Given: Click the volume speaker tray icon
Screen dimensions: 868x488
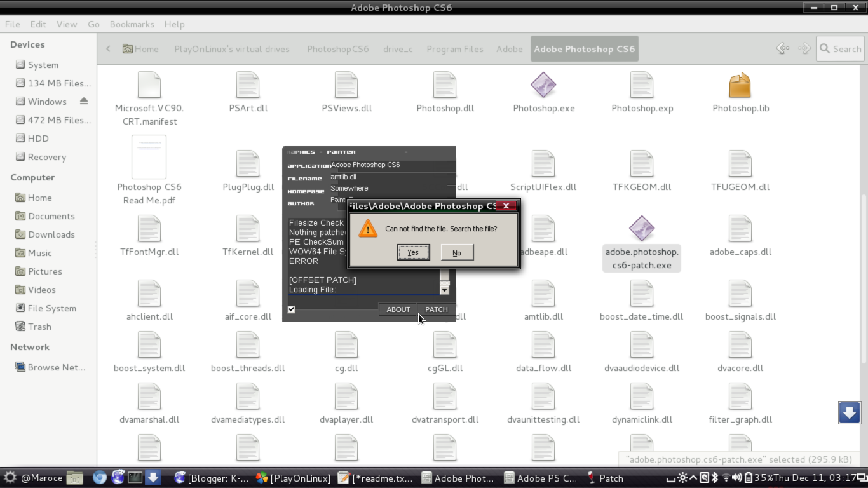Looking at the screenshot, I should point(737,478).
